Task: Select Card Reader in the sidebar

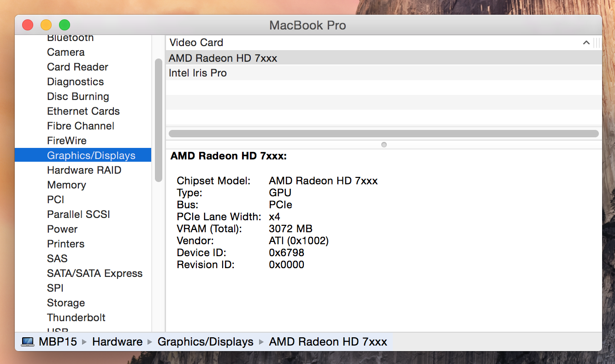Action: point(77,67)
